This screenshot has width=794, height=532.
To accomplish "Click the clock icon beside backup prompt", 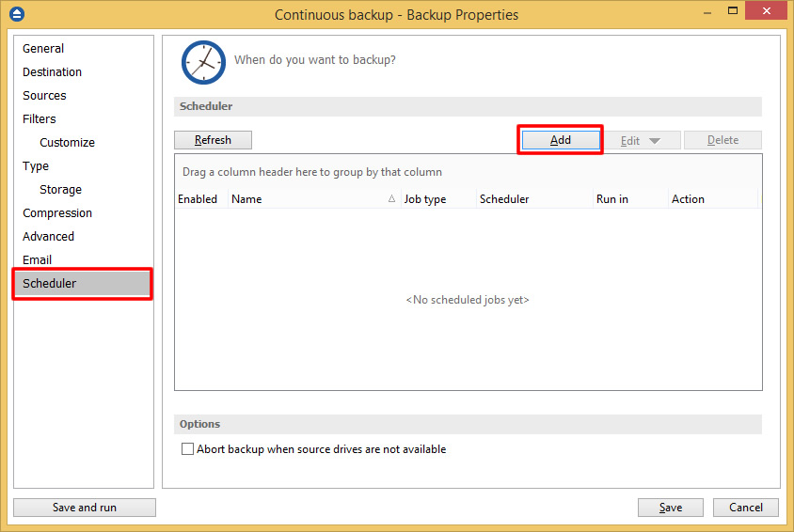I will pos(203,62).
